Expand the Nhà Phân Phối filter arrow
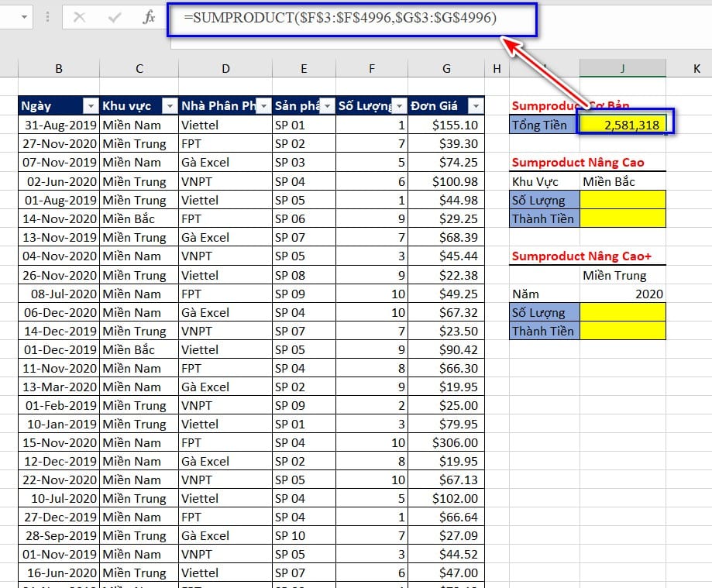This screenshot has height=588, width=712. (263, 106)
